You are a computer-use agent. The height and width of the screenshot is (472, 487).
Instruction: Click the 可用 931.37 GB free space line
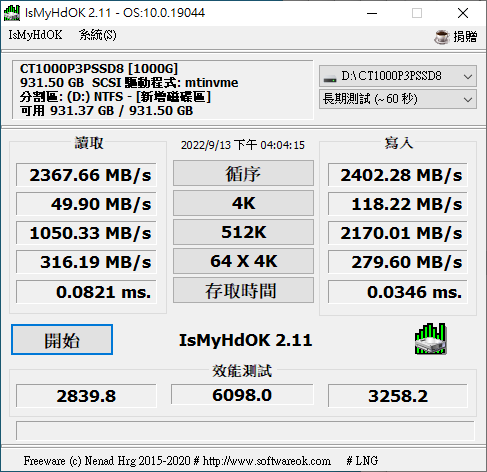point(106,111)
